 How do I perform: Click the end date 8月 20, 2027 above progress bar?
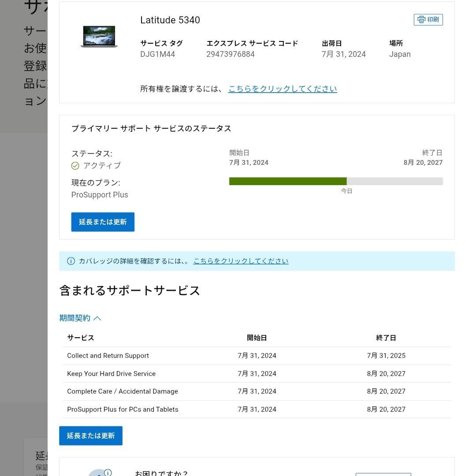[x=423, y=163]
